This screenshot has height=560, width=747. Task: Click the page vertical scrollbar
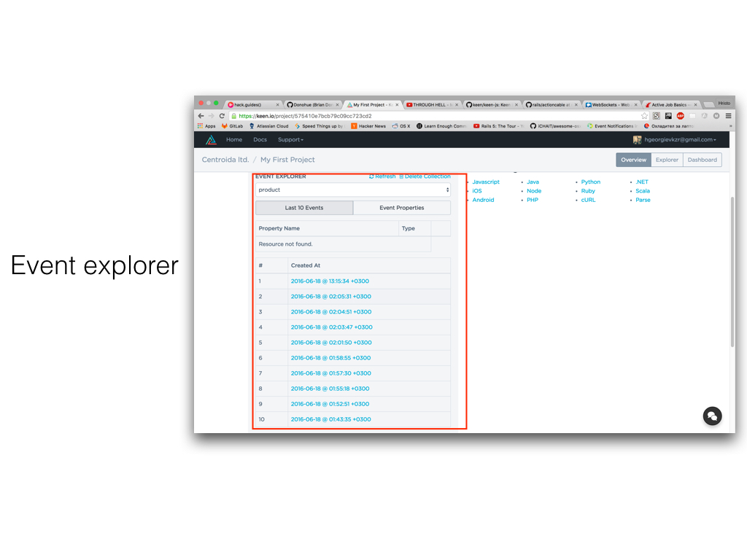point(732,271)
